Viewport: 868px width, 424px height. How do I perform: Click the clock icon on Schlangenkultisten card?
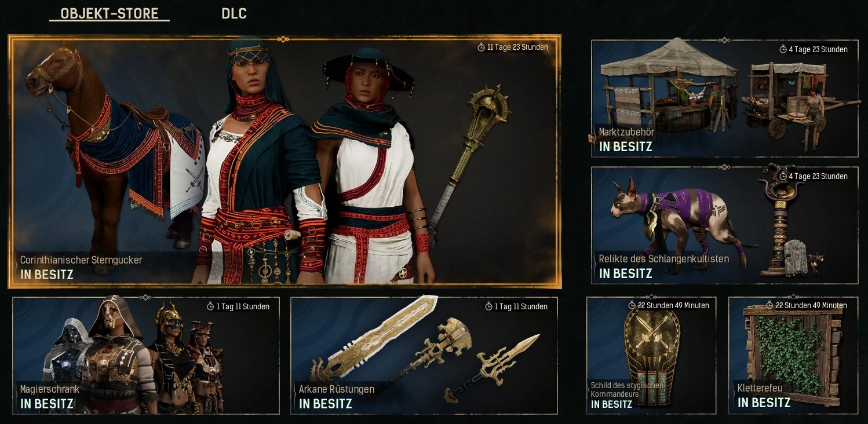783,176
